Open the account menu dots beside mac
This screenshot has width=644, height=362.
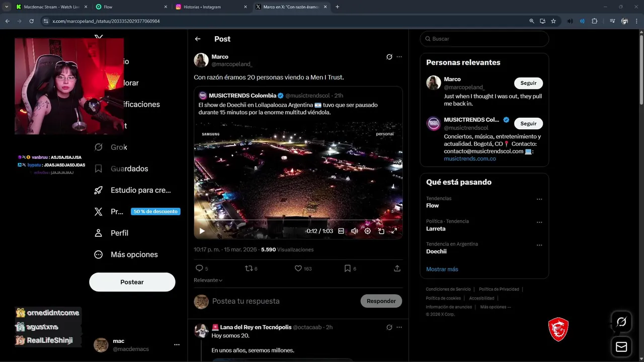[177, 344]
